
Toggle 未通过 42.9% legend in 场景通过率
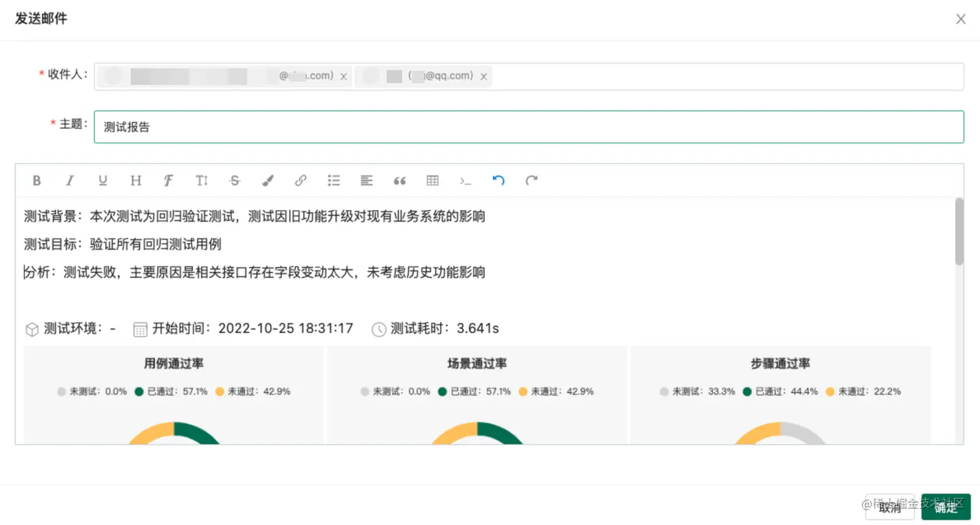click(x=556, y=391)
